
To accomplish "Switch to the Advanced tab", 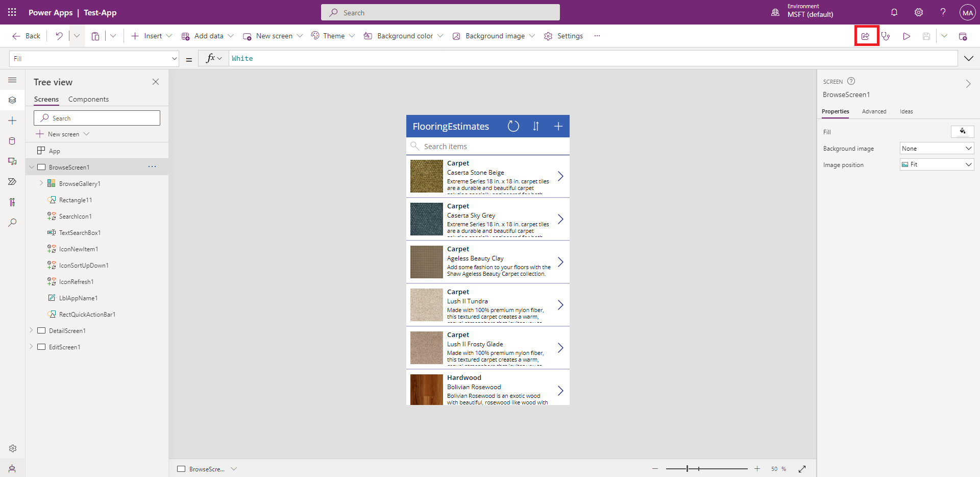I will coord(874,111).
